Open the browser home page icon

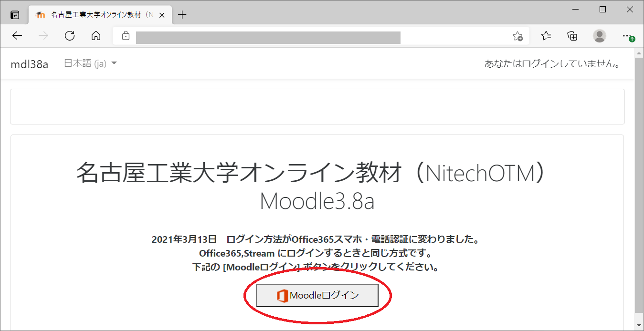[96, 36]
